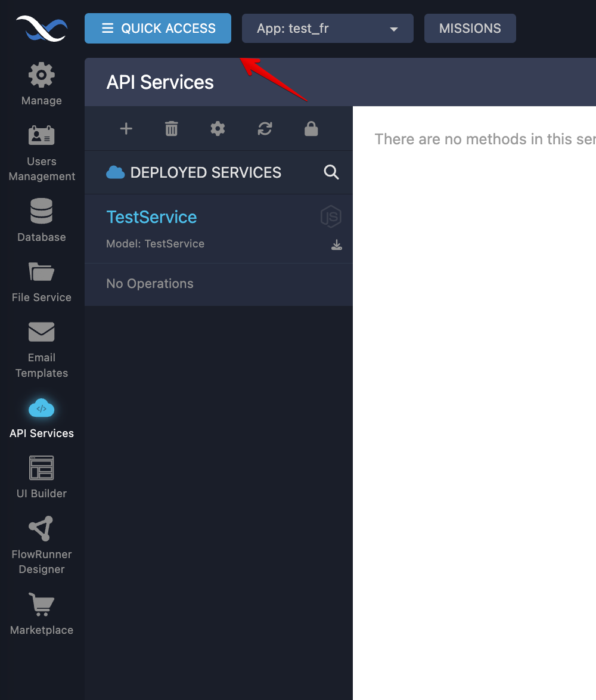Click the trash icon to delete service

172,129
